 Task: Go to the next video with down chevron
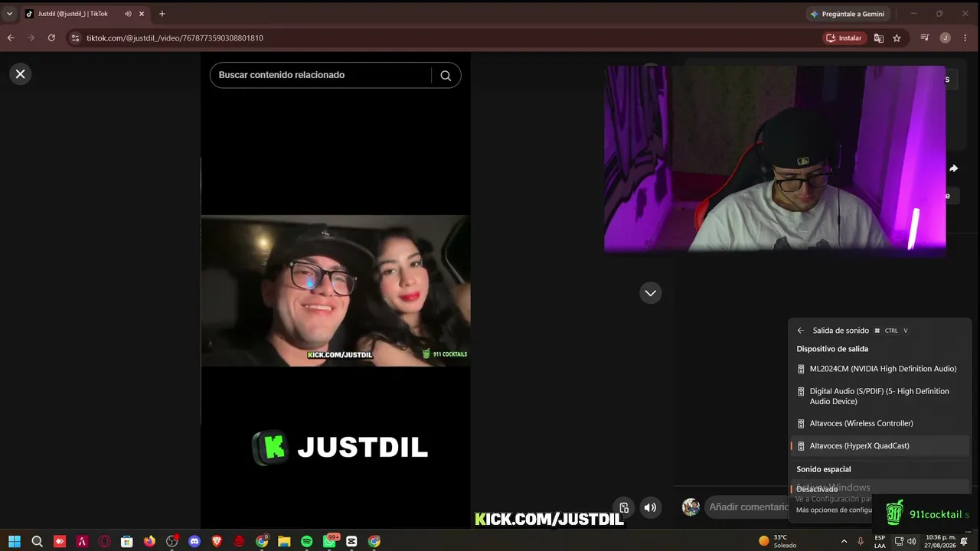[x=651, y=293]
